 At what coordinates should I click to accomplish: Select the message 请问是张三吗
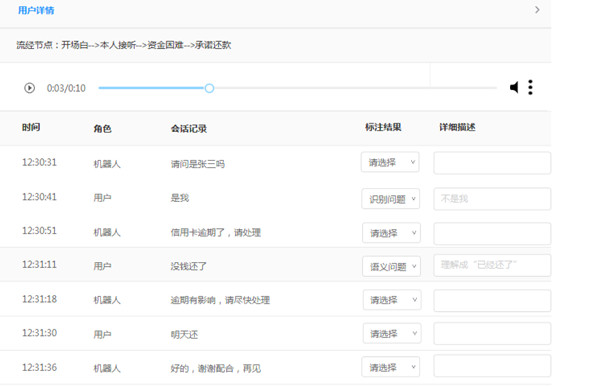pos(198,164)
